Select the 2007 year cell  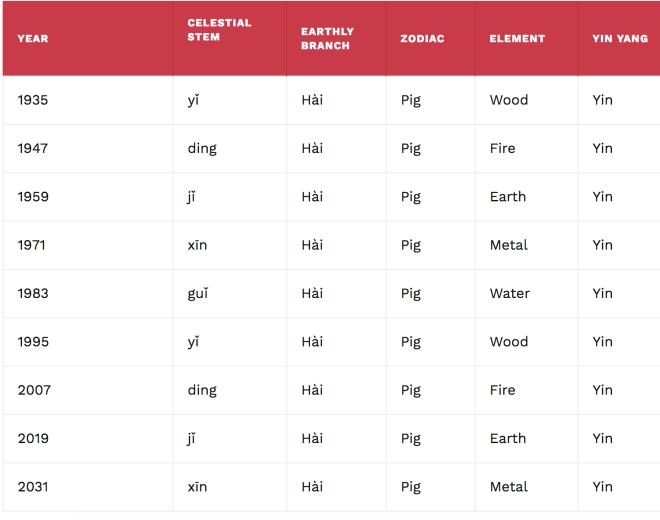pyautogui.click(x=33, y=390)
